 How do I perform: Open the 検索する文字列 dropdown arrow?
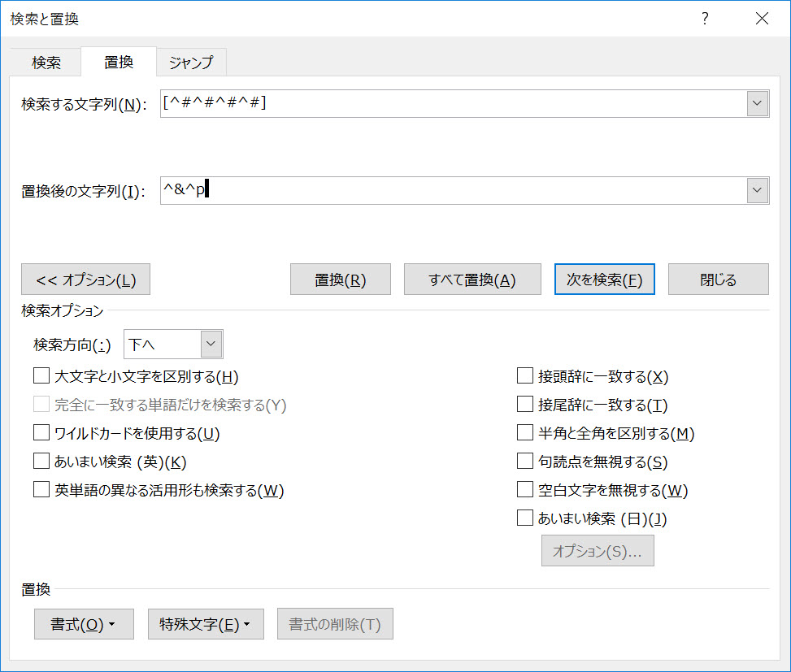click(757, 103)
